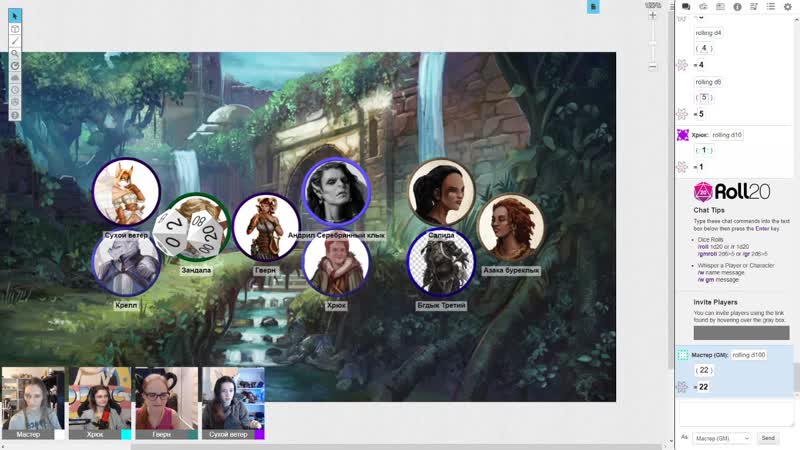Select the Fog of War tool
800x450 pixels.
[15, 78]
